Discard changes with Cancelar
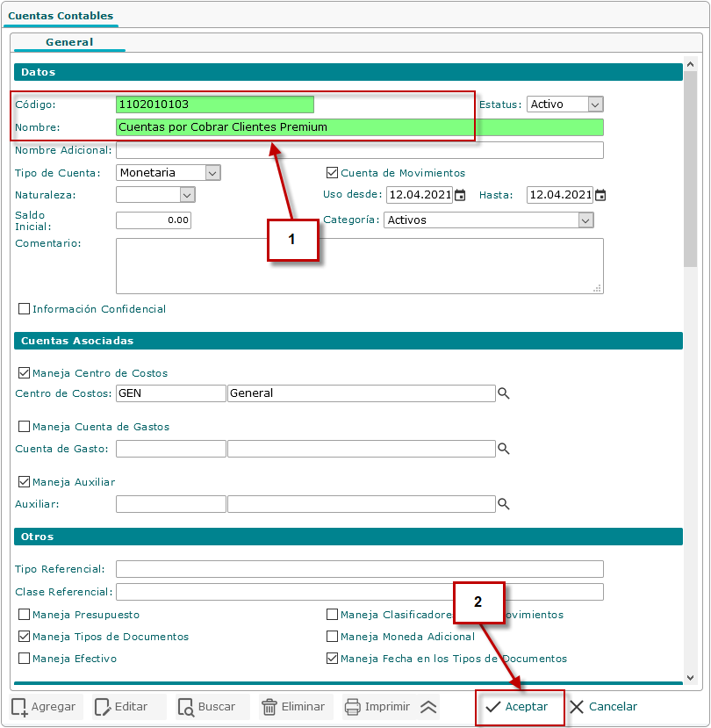Screen dimensions: 711x728 603,707
